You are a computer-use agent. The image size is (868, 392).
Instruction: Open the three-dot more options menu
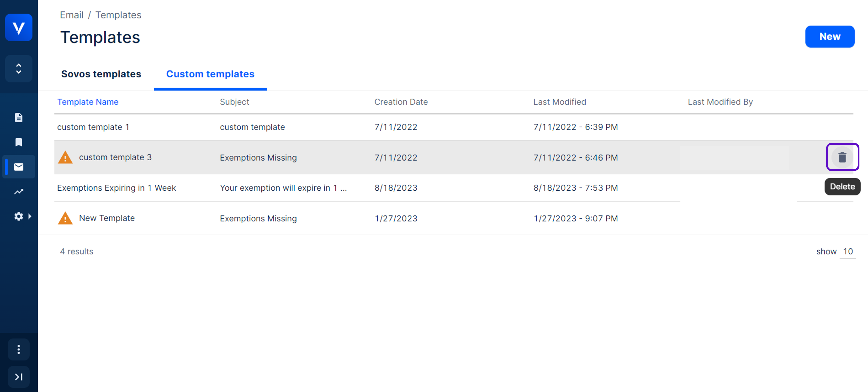tap(19, 350)
